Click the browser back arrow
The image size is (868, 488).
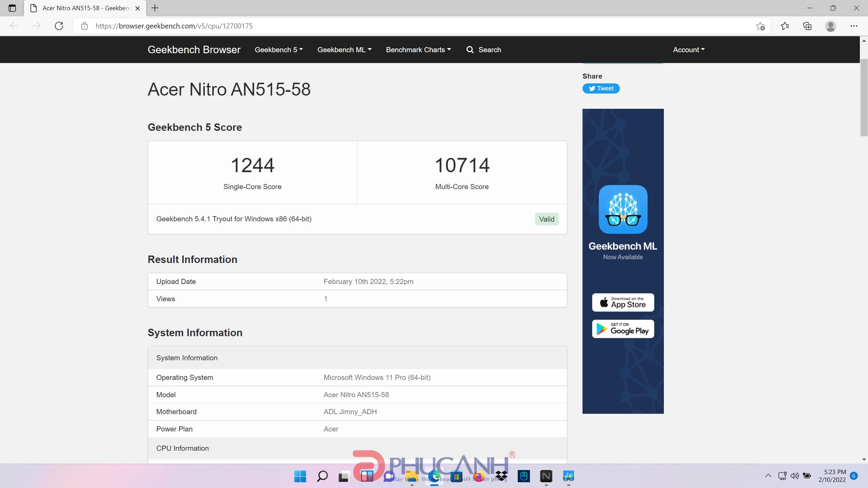14,26
